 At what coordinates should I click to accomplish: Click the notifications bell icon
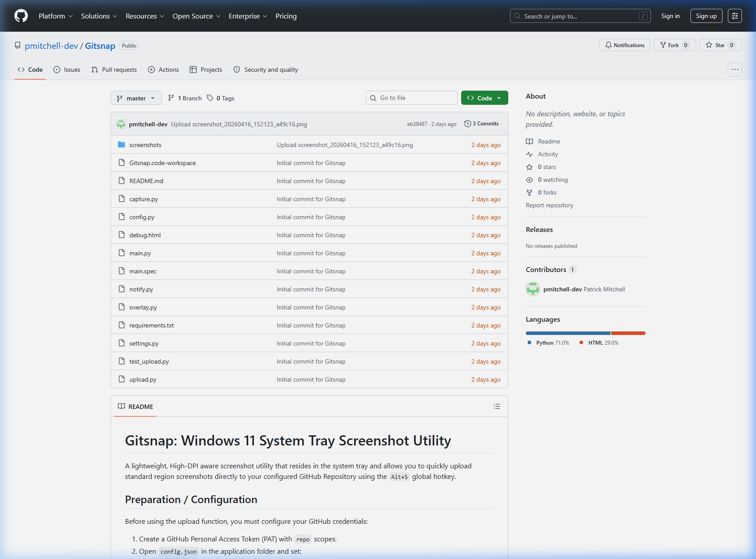click(609, 45)
